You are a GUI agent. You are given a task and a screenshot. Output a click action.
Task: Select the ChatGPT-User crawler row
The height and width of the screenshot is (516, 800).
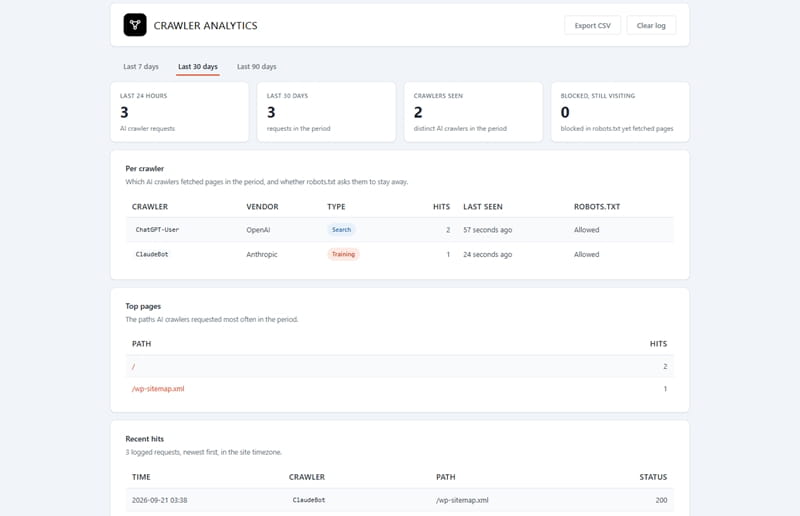[x=399, y=230]
